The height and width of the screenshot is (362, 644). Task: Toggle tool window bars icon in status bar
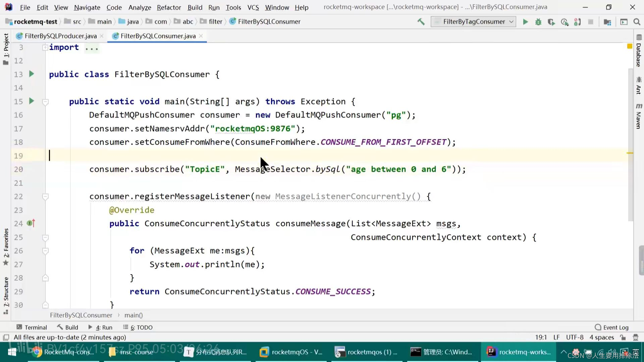(6, 337)
